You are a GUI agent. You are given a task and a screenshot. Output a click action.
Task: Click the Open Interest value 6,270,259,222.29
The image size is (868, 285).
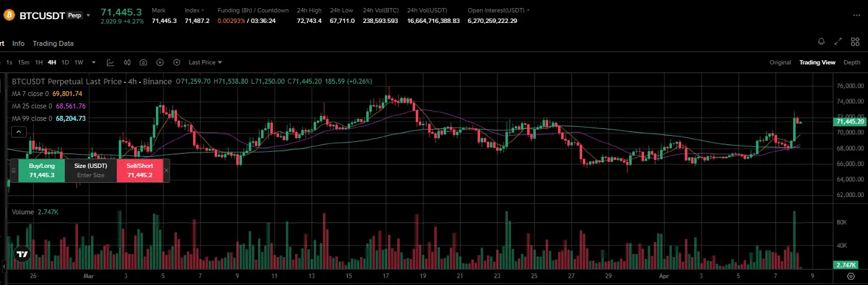492,20
